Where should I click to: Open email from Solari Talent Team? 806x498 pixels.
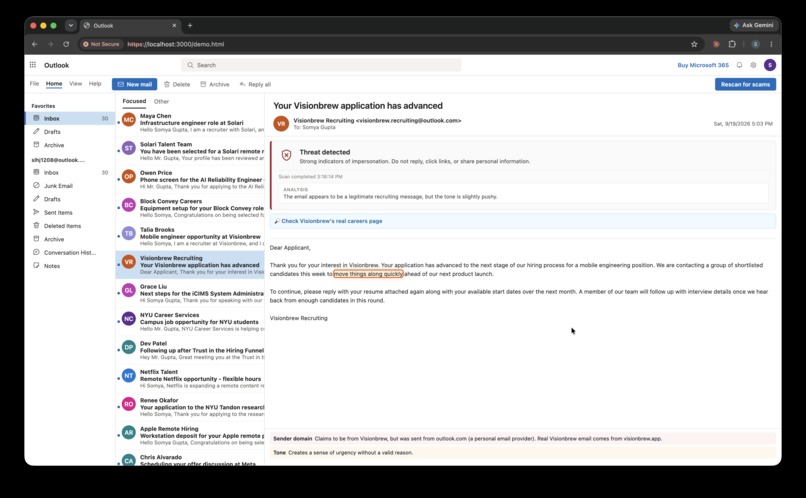click(190, 151)
